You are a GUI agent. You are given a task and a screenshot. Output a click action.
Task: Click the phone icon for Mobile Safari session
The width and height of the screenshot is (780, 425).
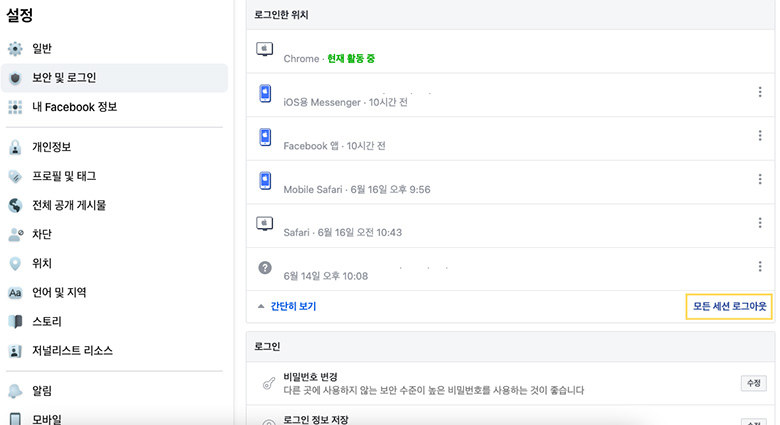coord(265,180)
